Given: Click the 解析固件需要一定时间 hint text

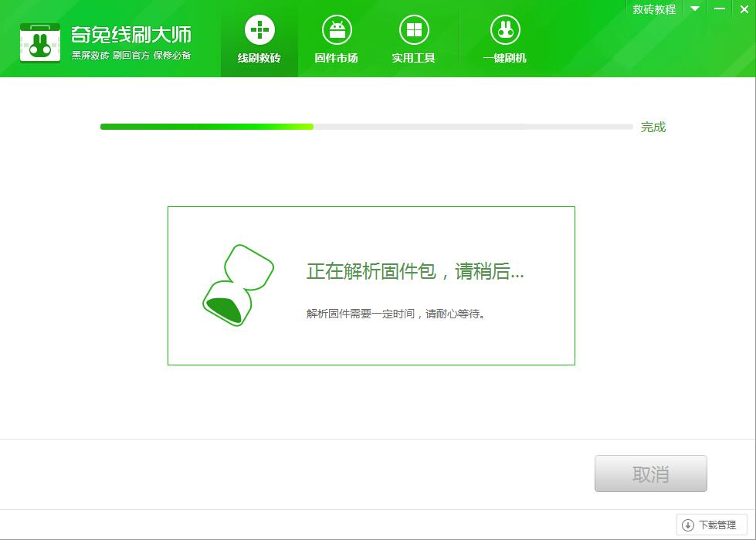Looking at the screenshot, I should click(x=395, y=314).
